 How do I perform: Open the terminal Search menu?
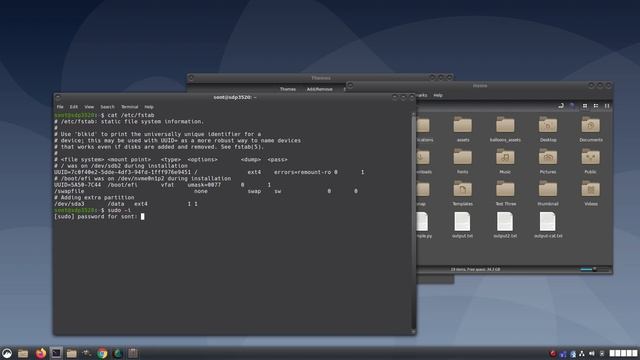click(x=107, y=107)
